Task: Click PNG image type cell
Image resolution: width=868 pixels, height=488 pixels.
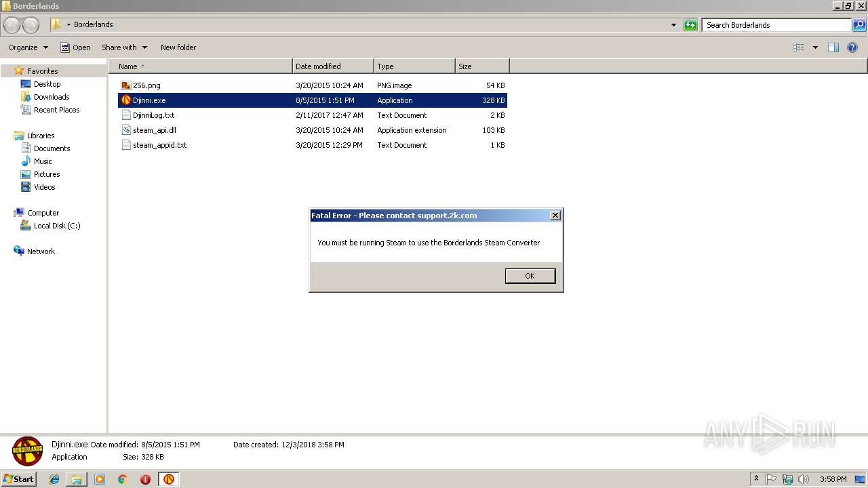Action: (395, 85)
